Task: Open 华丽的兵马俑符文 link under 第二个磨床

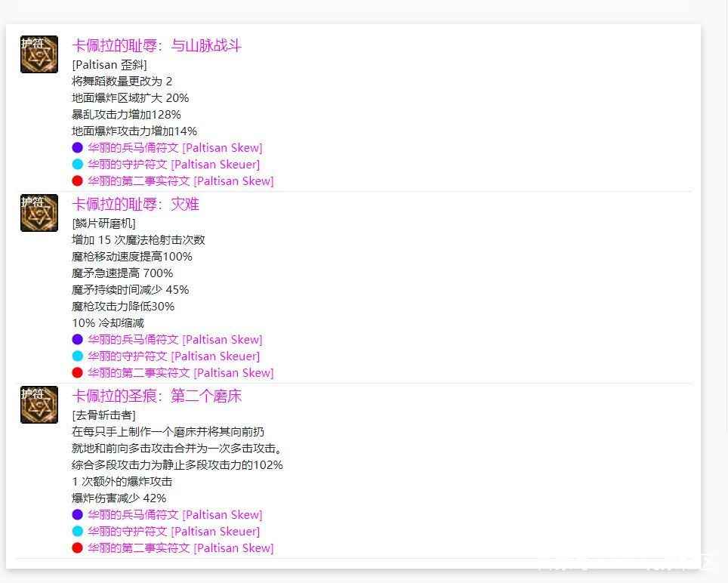Action: 175,515
